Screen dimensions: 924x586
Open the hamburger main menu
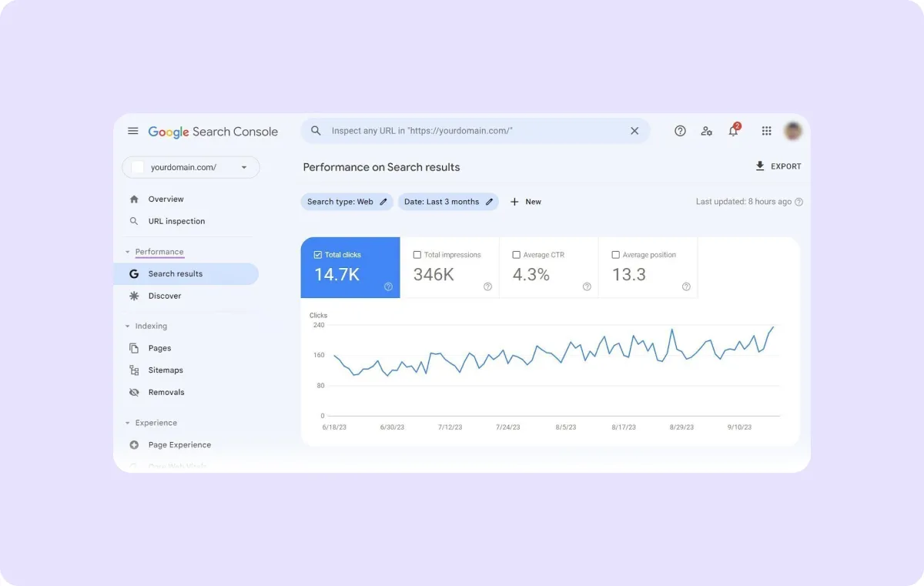133,131
